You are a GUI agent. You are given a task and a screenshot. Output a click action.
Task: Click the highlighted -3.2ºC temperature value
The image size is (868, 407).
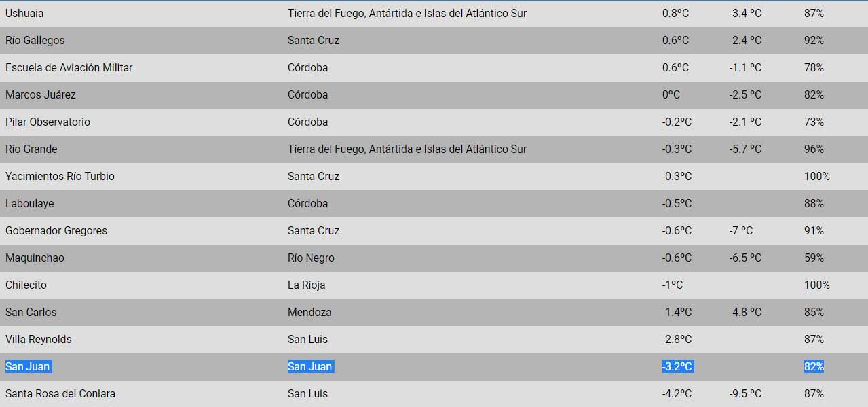[x=677, y=367]
